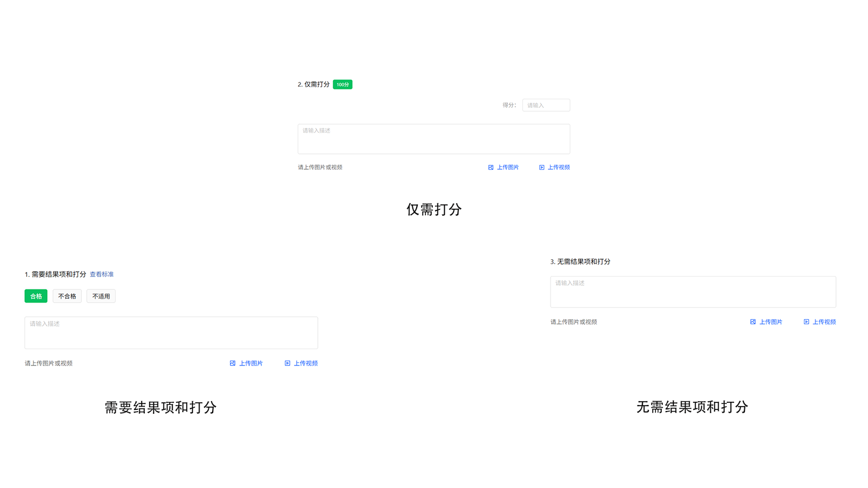868x488 pixels.
Task: Click the 上传视频 text in section 2
Action: tap(558, 167)
